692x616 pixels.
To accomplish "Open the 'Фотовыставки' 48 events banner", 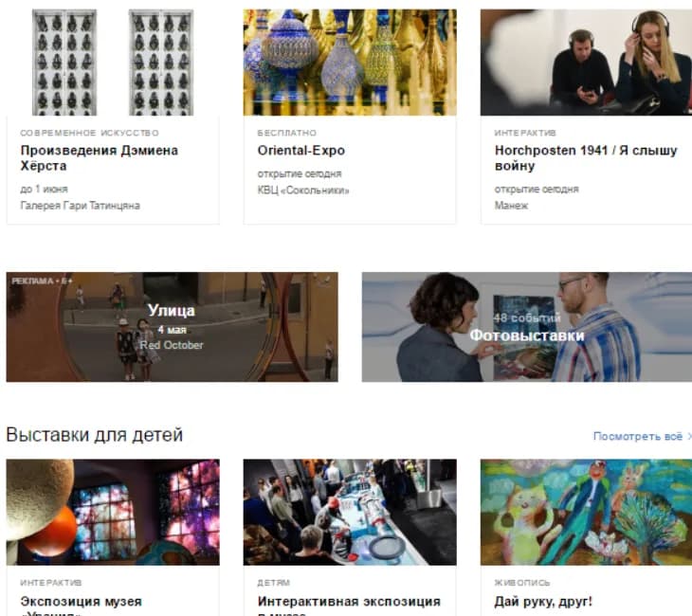I will (x=527, y=327).
